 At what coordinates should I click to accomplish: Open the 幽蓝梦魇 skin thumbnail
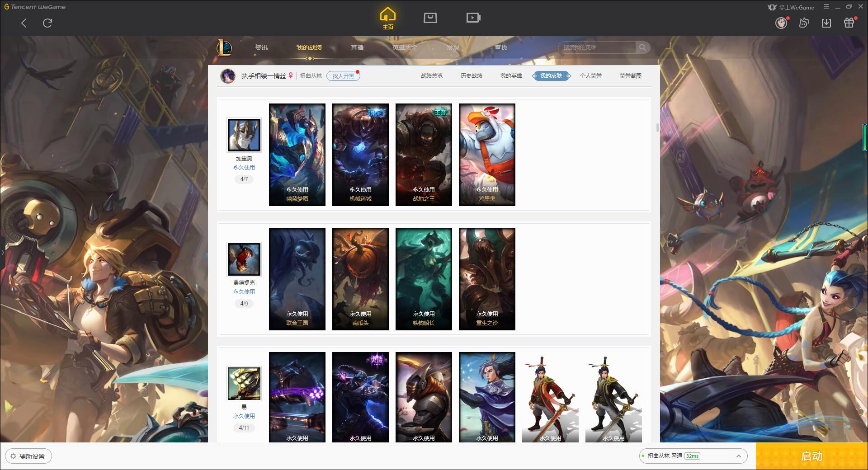pyautogui.click(x=297, y=155)
